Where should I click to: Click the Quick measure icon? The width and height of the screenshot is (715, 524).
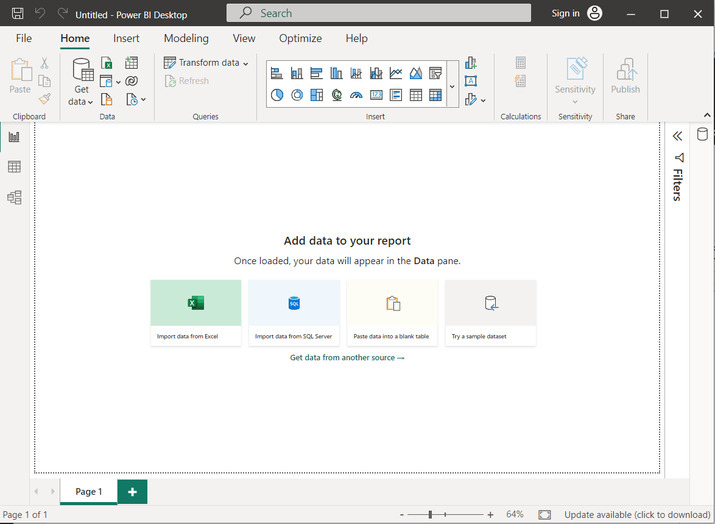point(521,81)
